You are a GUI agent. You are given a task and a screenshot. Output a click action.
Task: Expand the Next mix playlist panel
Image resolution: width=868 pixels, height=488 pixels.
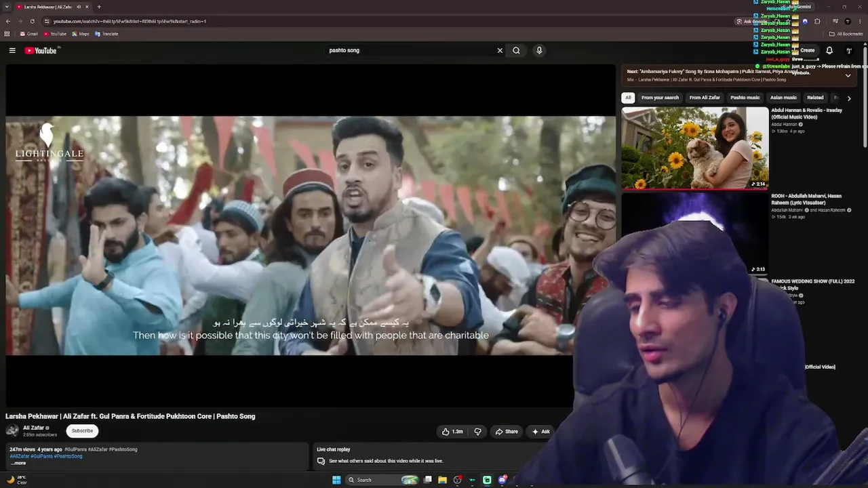pos(848,75)
